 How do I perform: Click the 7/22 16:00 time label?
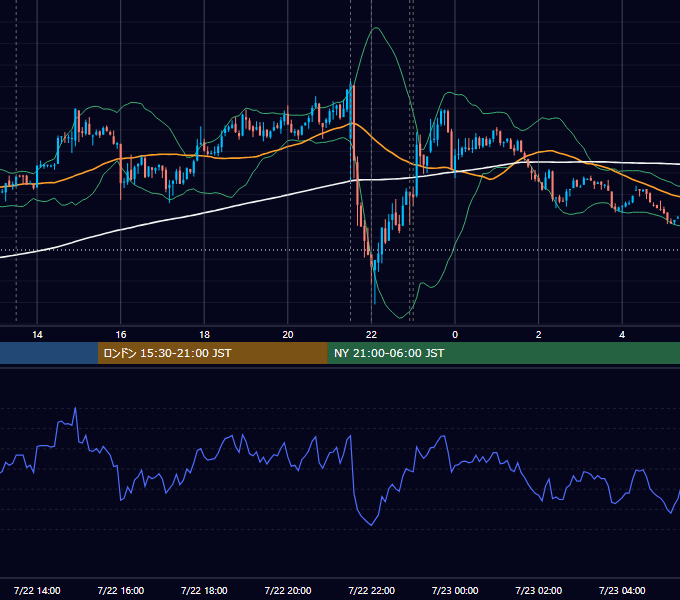121,590
